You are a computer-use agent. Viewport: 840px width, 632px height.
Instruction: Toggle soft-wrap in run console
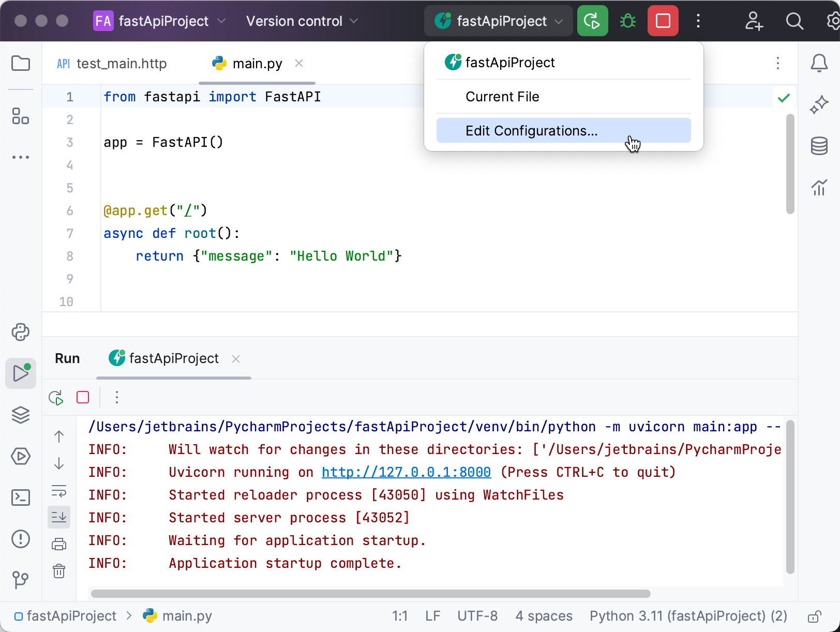(x=59, y=490)
